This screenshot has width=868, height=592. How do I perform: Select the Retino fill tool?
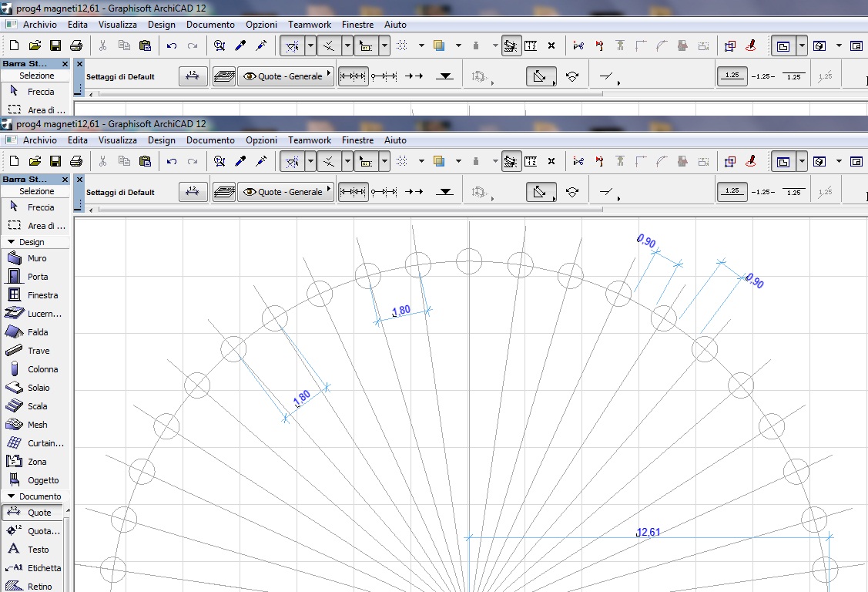click(x=39, y=587)
